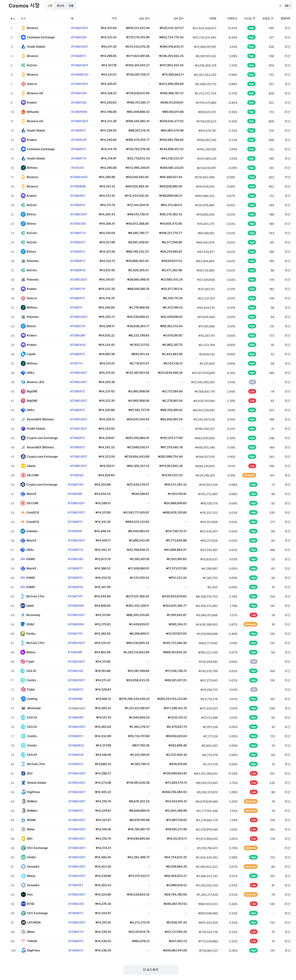Screen dimensions: 296x980
Task: Click the Indodax exchange logo
Action: [23, 531]
